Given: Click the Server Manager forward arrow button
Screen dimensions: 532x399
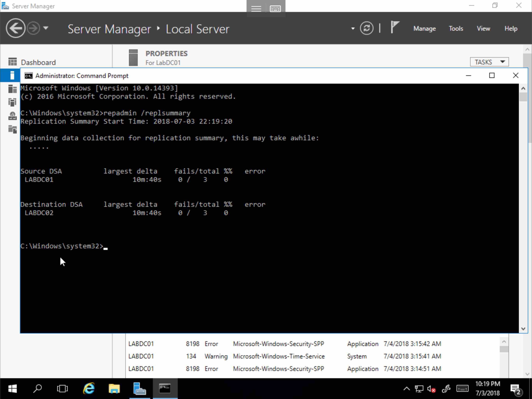Looking at the screenshot, I should 33,28.
